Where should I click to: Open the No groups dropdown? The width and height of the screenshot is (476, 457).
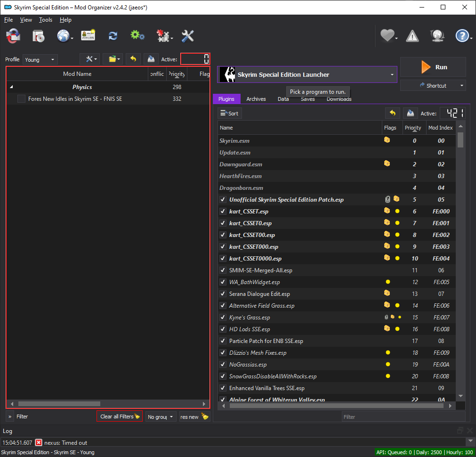161,416
